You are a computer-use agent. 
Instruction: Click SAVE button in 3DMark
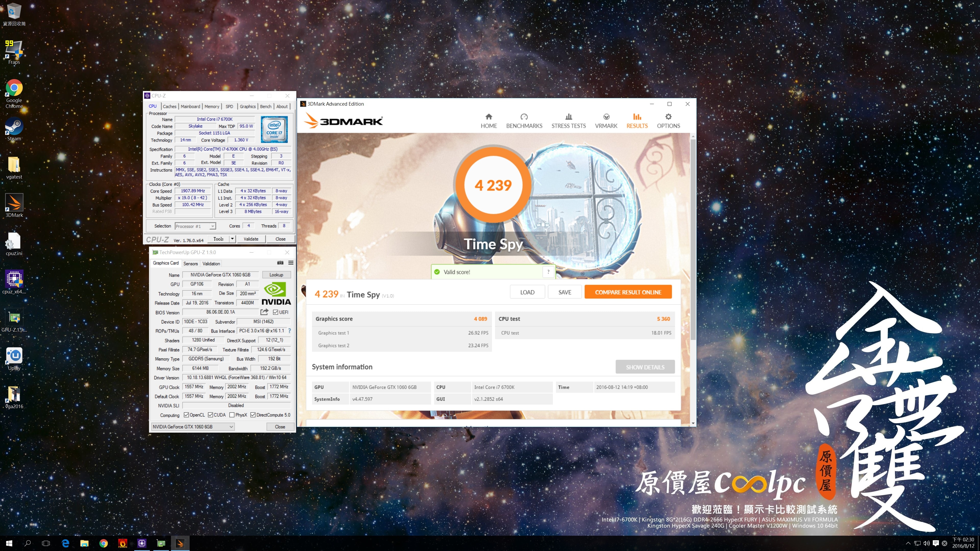[565, 292]
